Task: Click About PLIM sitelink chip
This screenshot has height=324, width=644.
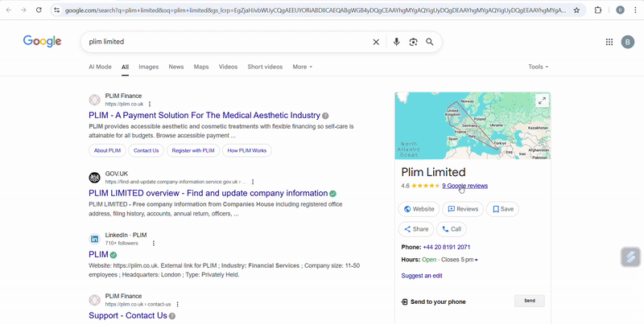Action: [107, 150]
